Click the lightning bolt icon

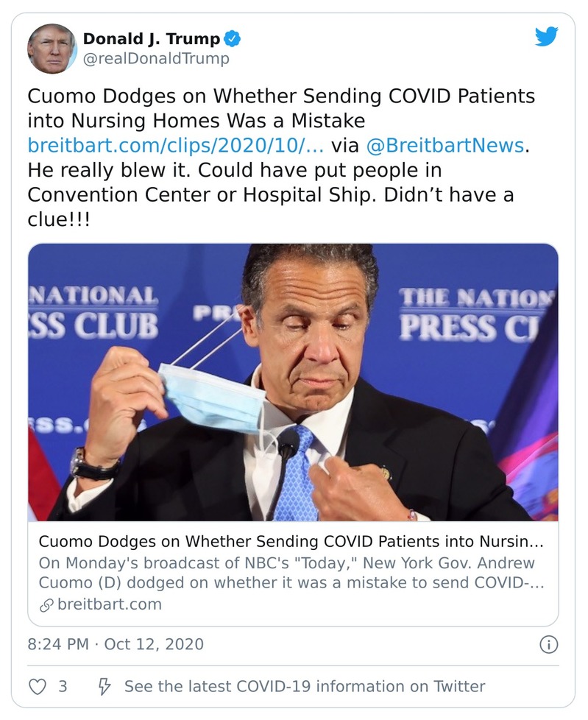pyautogui.click(x=105, y=686)
